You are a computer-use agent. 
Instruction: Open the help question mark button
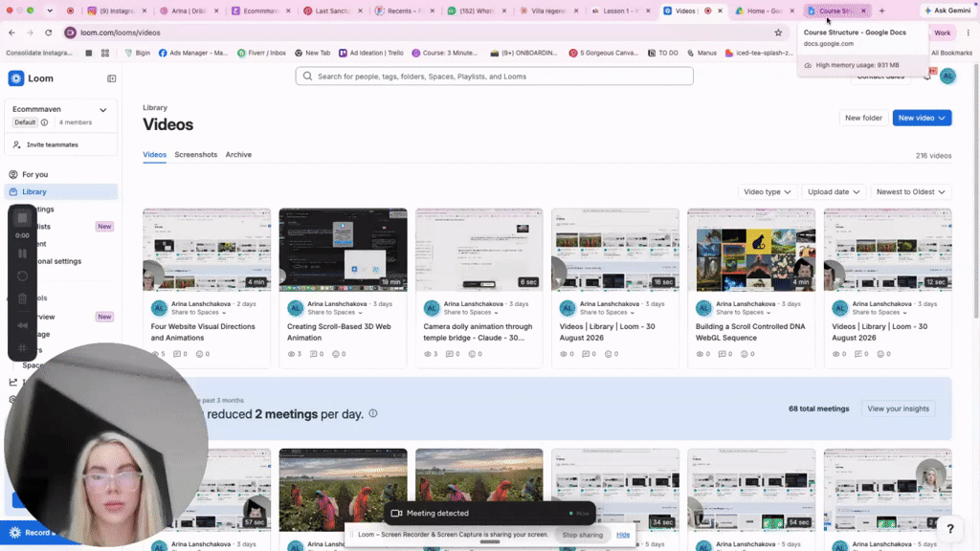point(950,528)
